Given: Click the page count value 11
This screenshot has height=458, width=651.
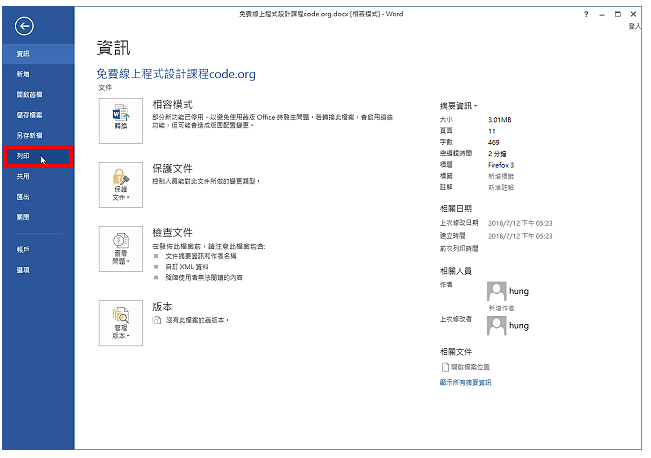Looking at the screenshot, I should pos(492,131).
